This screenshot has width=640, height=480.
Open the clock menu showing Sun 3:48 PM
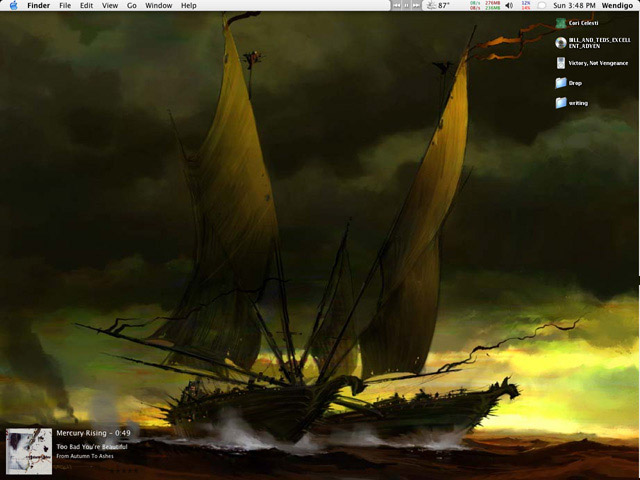click(x=574, y=5)
